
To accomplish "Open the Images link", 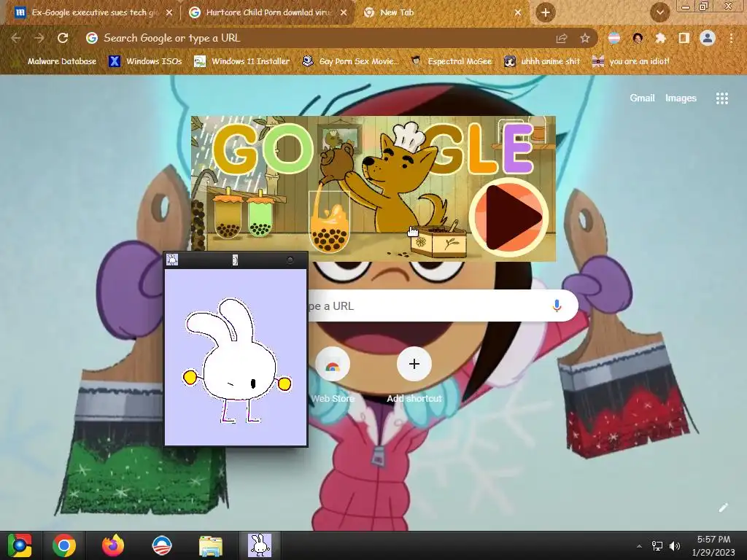I will click(681, 98).
